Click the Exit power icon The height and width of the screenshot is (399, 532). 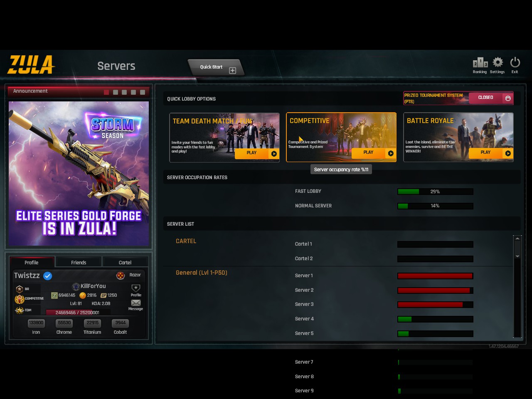(515, 62)
